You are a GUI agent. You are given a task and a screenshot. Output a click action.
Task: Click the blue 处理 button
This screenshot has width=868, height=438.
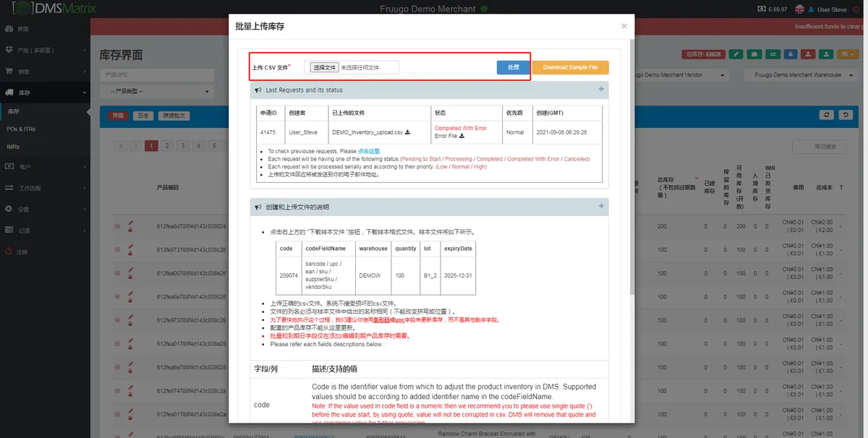(513, 67)
